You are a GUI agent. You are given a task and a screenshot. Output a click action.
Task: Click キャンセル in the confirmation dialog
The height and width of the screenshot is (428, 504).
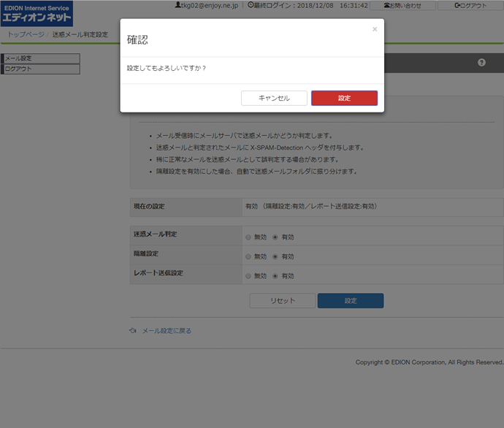coord(274,98)
